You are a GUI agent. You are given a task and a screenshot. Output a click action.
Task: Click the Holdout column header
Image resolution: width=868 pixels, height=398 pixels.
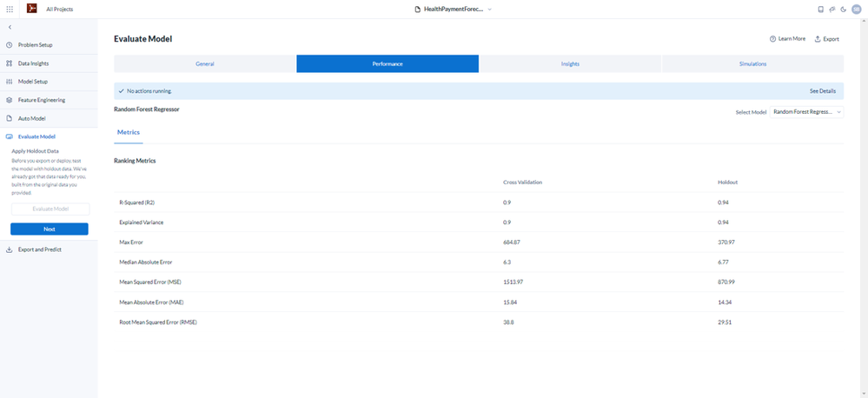pos(727,182)
